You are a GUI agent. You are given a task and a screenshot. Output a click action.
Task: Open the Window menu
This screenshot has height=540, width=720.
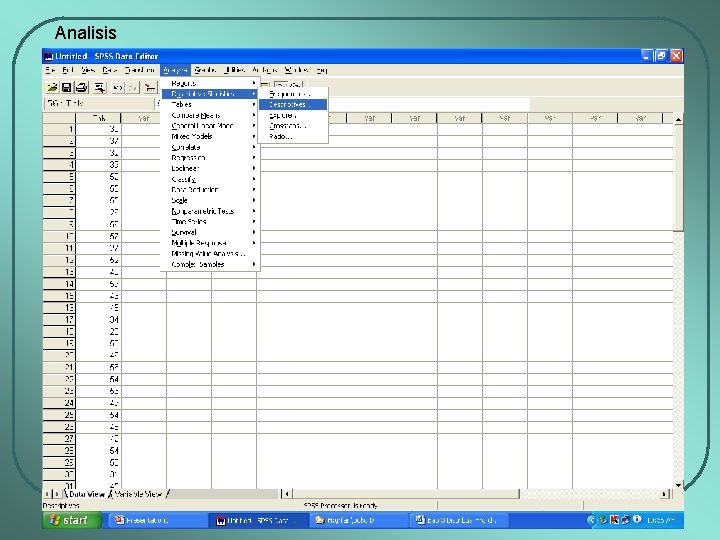point(296,70)
